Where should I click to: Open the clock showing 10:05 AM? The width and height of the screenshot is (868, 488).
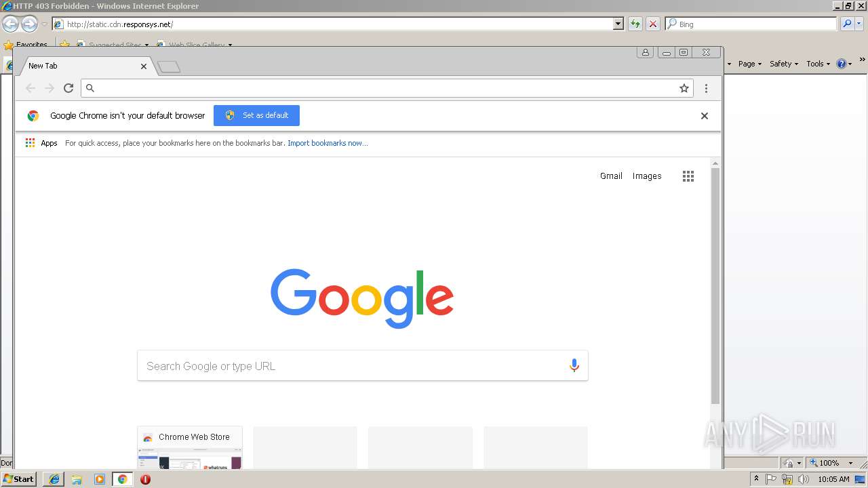pyautogui.click(x=834, y=479)
